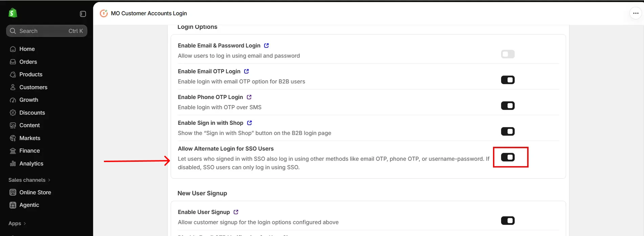This screenshot has height=236, width=644.
Task: Disable the Enable User Signup toggle
Action: click(508, 221)
